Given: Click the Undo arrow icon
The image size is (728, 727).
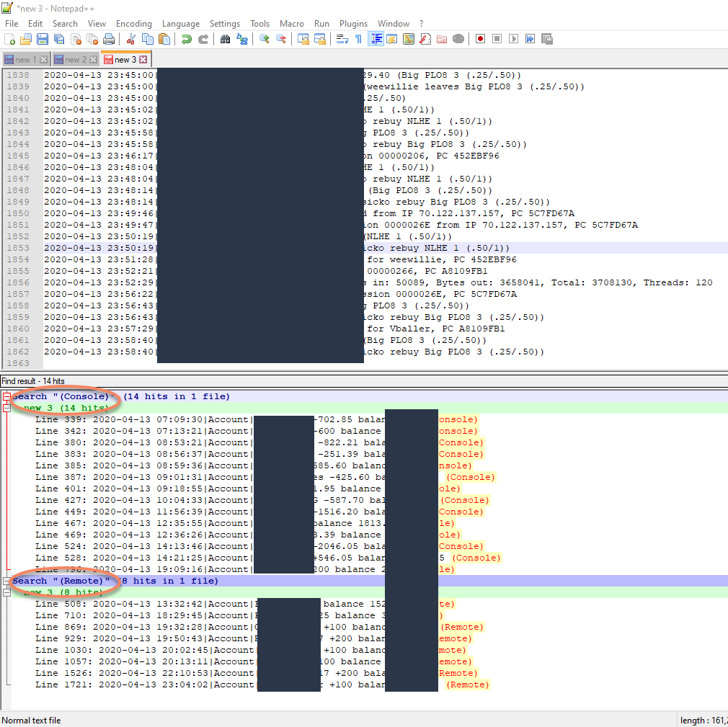Looking at the screenshot, I should tap(186, 39).
